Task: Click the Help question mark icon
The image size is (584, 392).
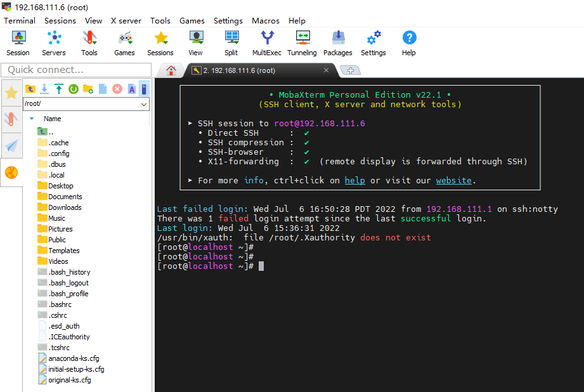Action: [x=409, y=43]
